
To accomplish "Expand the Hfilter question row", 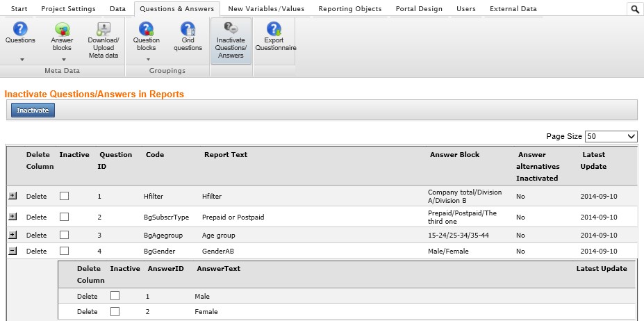I will pyautogui.click(x=13, y=196).
